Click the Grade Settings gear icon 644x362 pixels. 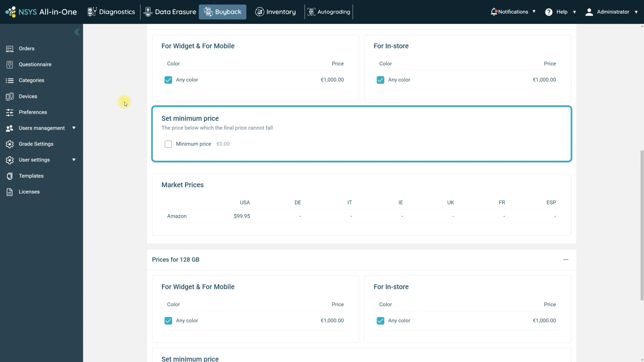pos(10,144)
